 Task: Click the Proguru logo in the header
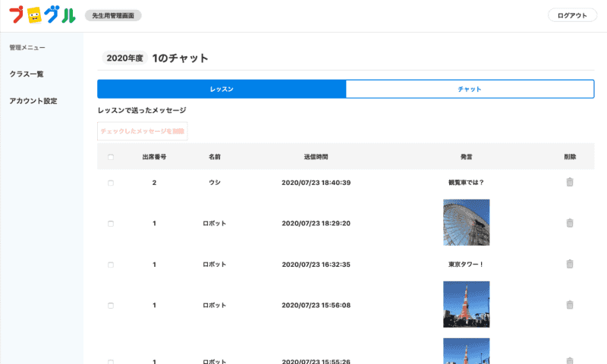[x=42, y=15]
